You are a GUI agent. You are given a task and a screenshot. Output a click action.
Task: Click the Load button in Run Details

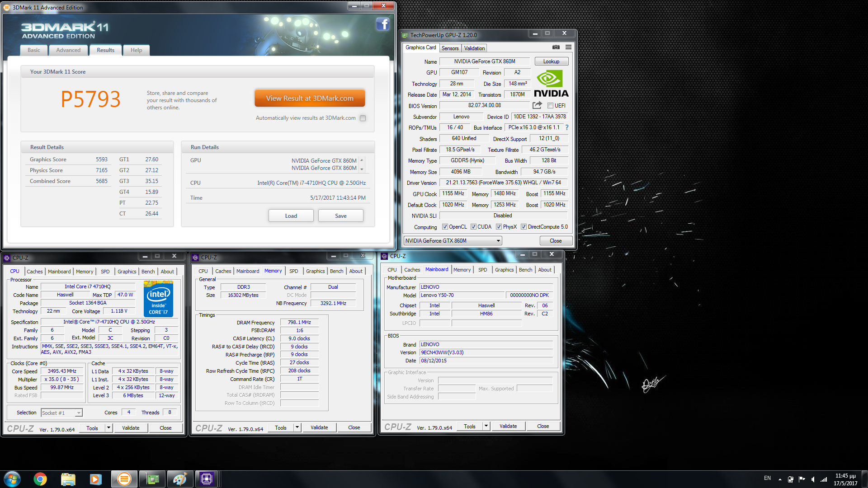click(x=291, y=216)
